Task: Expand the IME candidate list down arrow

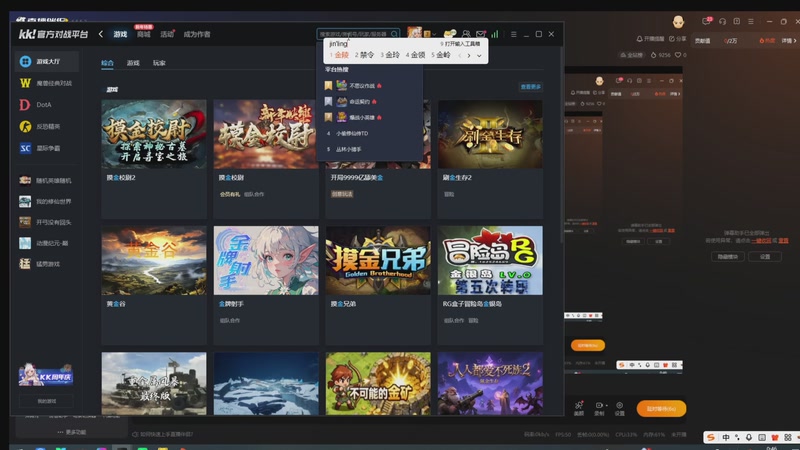Action: pos(479,56)
